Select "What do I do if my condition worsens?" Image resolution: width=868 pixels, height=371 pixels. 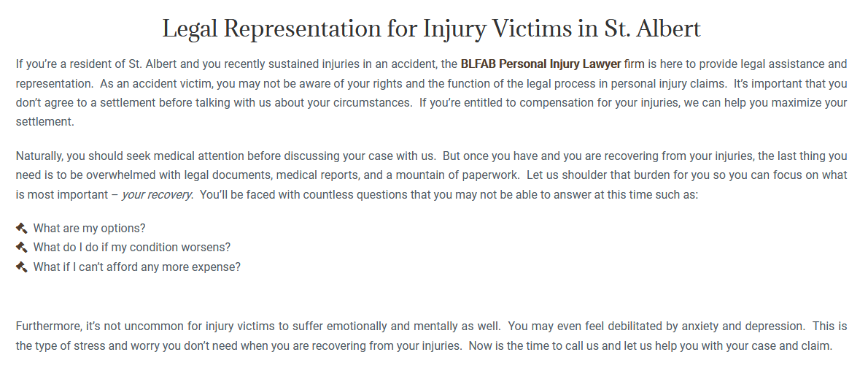(131, 247)
